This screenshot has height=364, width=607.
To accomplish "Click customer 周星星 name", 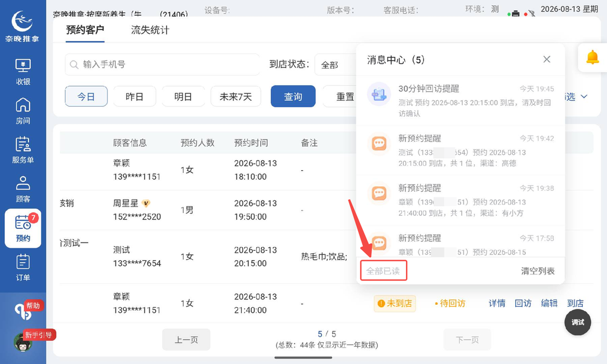I will click(126, 203).
